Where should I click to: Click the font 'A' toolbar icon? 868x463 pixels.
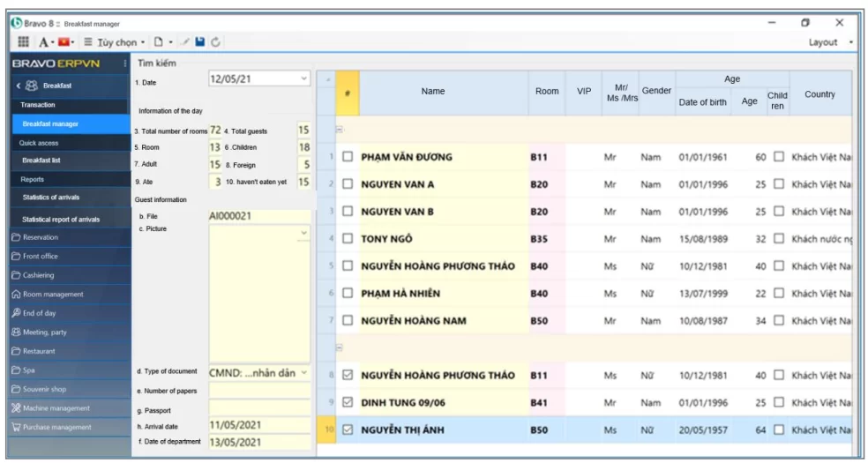coord(43,42)
